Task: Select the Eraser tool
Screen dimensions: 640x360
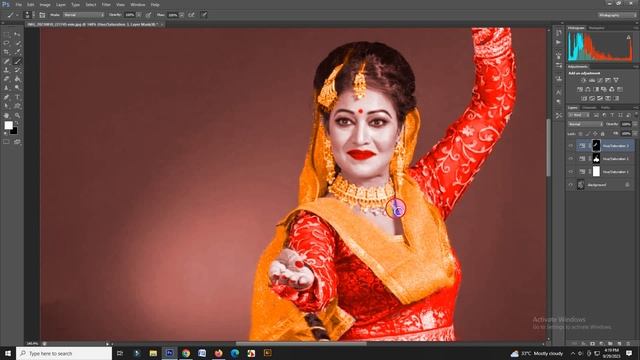Action: (x=6, y=79)
